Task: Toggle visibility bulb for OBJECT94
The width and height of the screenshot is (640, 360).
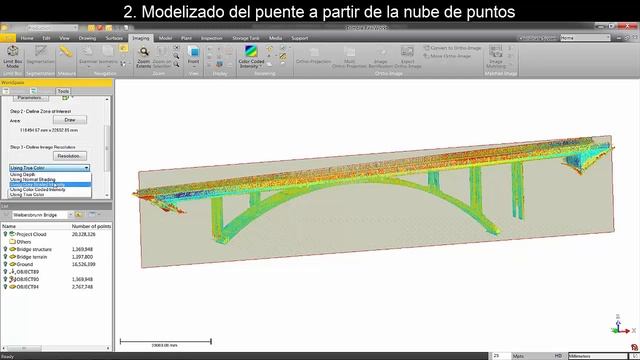Action: click(5, 287)
